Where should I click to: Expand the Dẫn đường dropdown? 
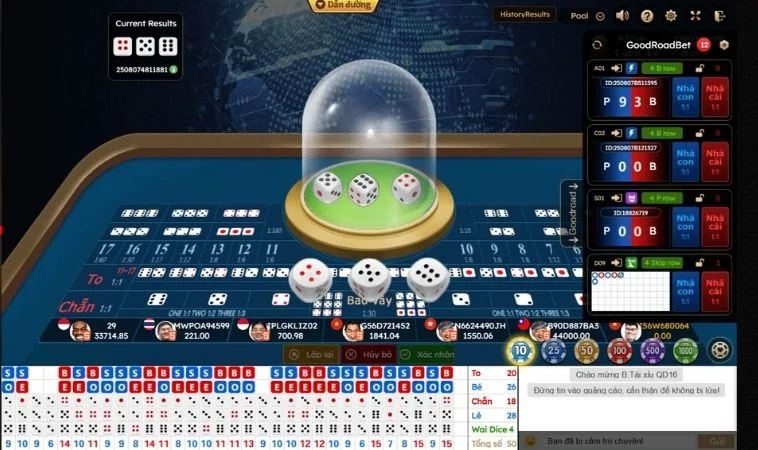pos(344,5)
